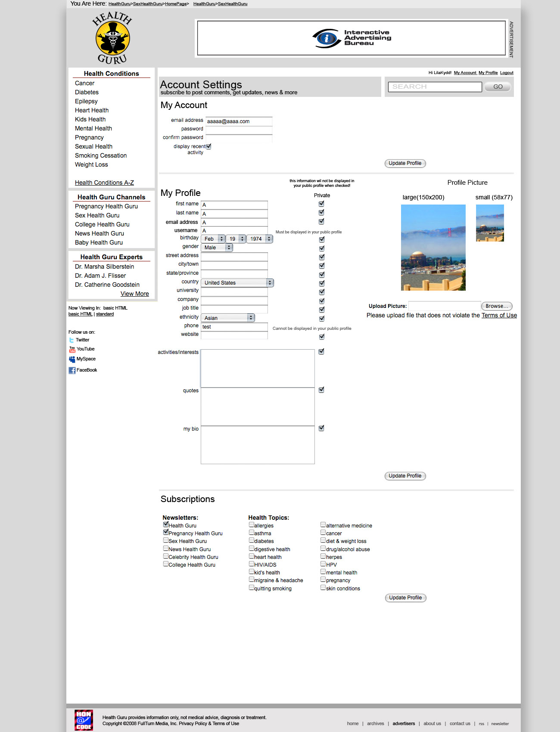Focus the phone field containing test
This screenshot has width=560, height=732.
click(234, 327)
